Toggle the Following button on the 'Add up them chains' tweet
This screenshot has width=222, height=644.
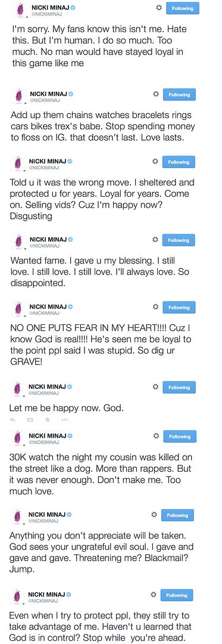coord(179,94)
